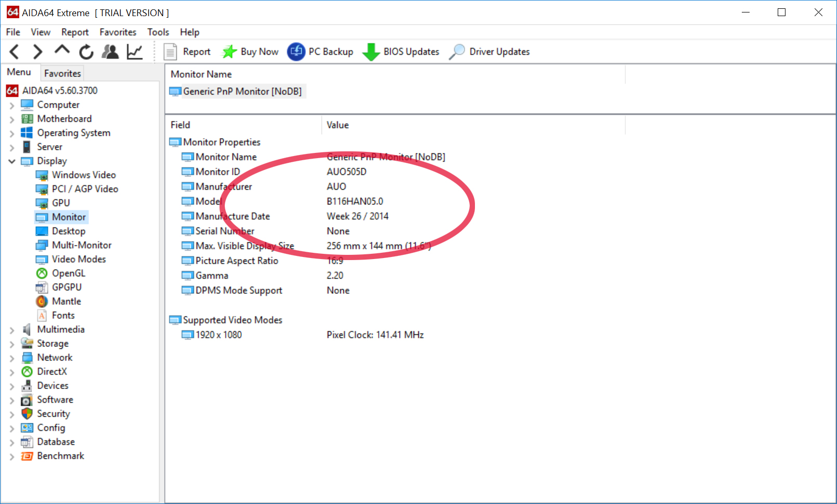Screen dimensions: 837x504
Task: Switch to the Favorites tab in sidebar
Action: point(62,73)
